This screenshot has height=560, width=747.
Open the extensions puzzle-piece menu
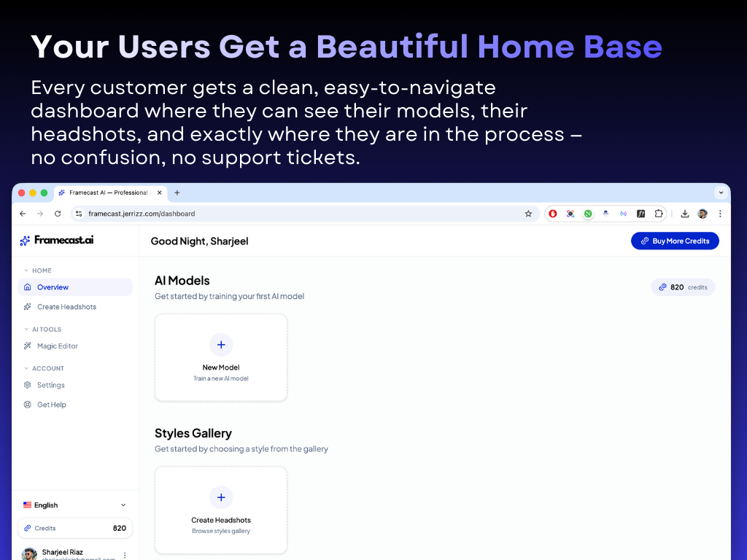click(659, 214)
